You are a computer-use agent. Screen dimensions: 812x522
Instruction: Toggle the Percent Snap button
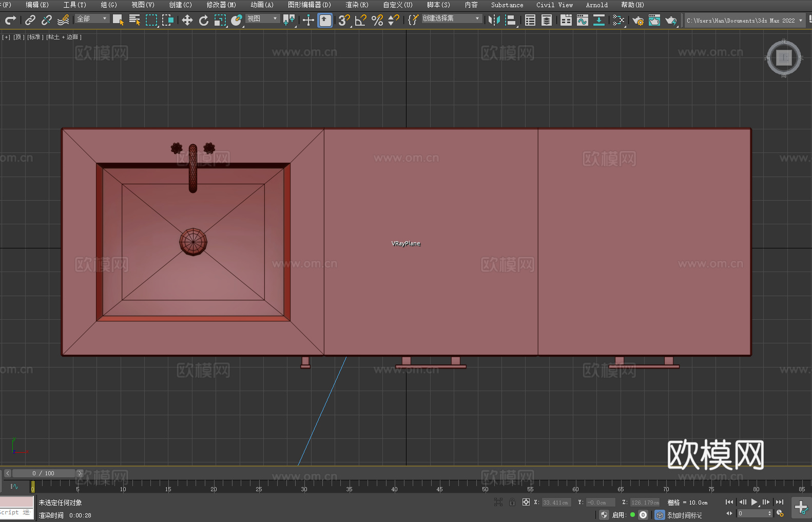pos(377,20)
